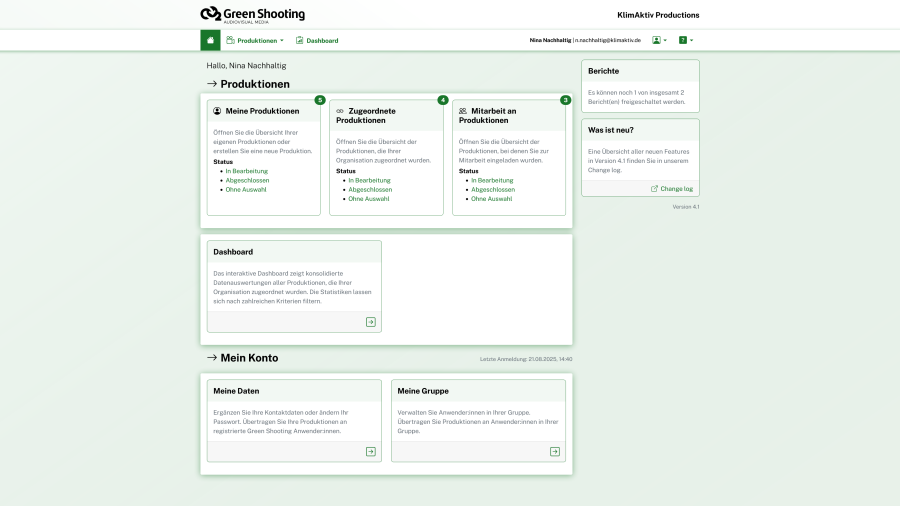Screen dimensions: 900x506
Task: Click In Bearbeitung under Mitarbeit an Produktionen
Action: pos(493,180)
